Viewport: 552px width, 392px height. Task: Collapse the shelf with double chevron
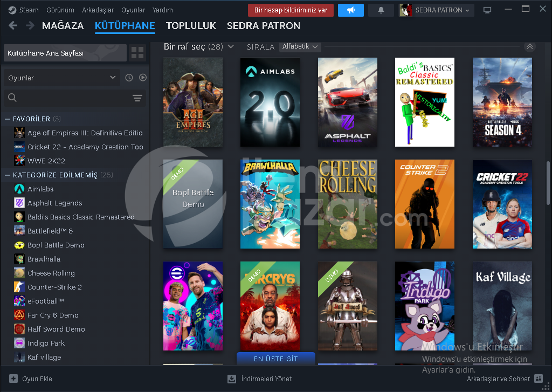point(530,46)
